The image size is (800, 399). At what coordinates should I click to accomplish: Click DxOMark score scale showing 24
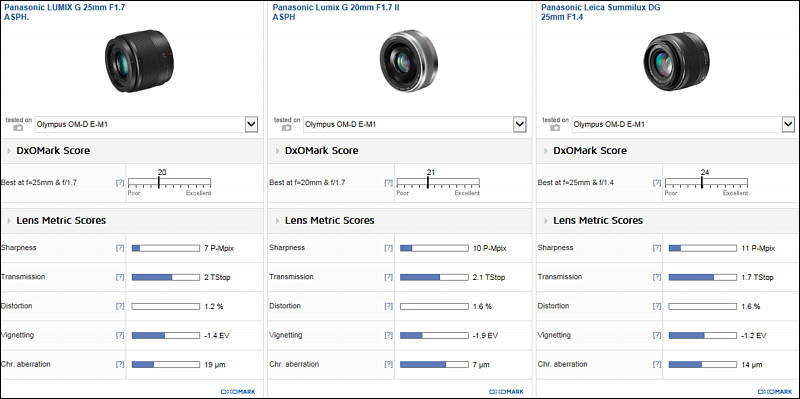pyautogui.click(x=706, y=183)
